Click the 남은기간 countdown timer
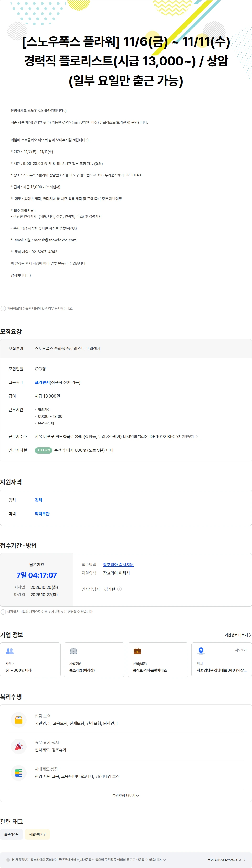Viewport: 252px width, 868px height. click(x=37, y=575)
